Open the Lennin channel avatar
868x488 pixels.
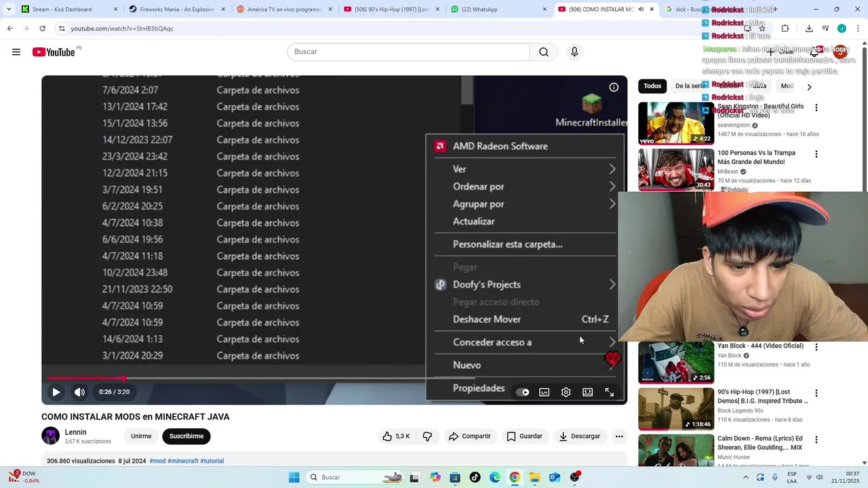[x=51, y=436]
